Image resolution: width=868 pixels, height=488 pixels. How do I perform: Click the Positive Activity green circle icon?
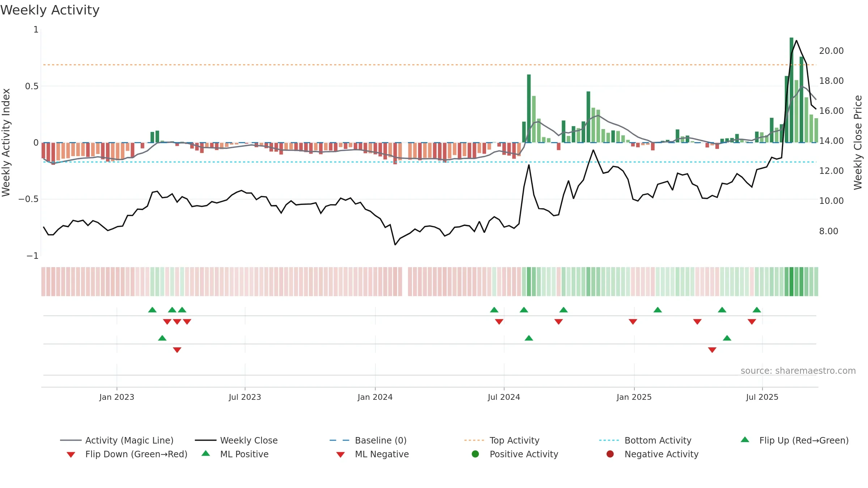tap(475, 454)
